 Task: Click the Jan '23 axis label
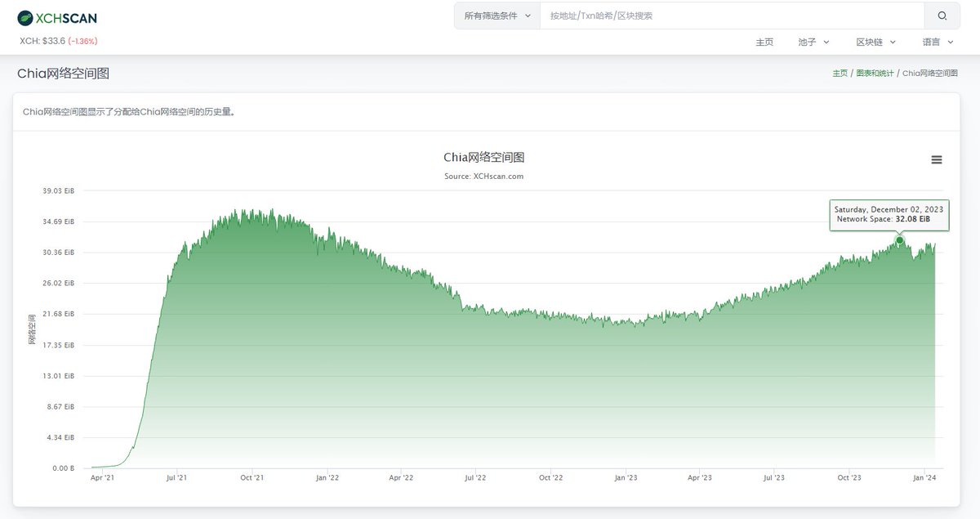pos(626,478)
